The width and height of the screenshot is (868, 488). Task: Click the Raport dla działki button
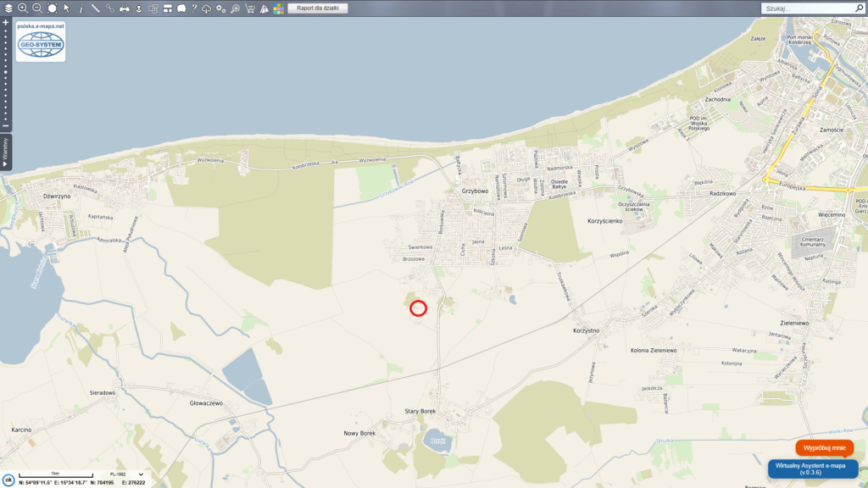pyautogui.click(x=318, y=8)
